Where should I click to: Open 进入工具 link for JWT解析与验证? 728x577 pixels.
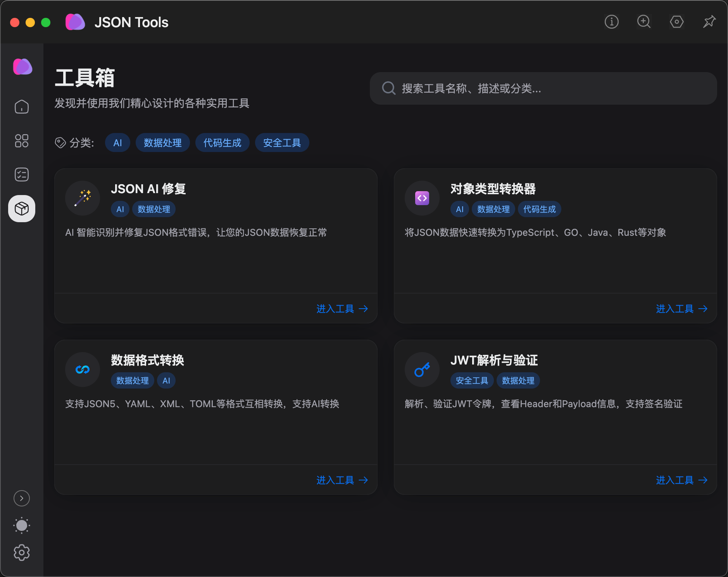tap(682, 480)
